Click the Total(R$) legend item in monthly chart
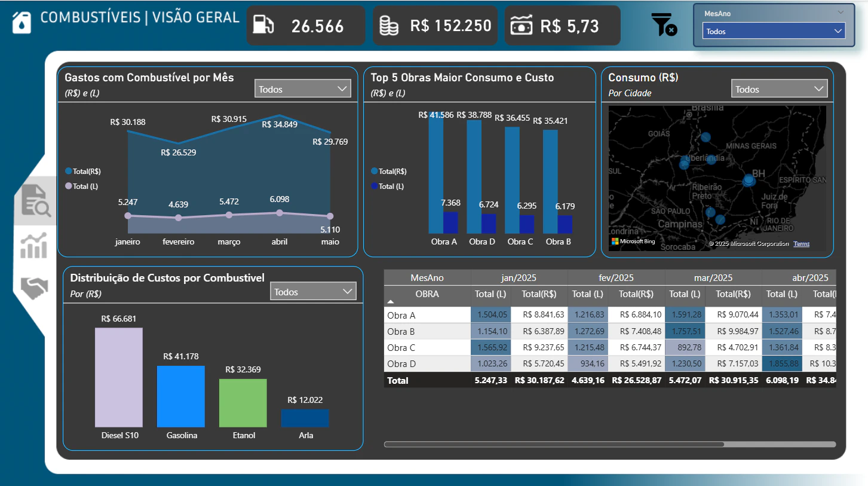 coord(83,171)
